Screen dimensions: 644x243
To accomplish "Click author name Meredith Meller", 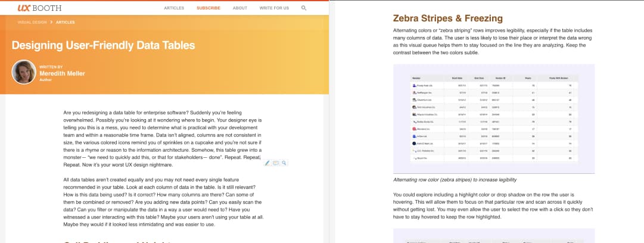I will [x=62, y=73].
